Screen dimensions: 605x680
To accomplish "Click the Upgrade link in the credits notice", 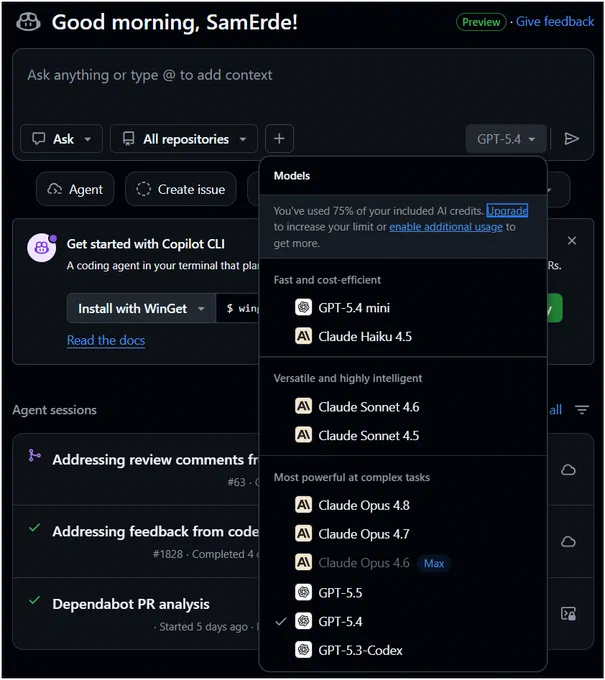I will point(507,211).
